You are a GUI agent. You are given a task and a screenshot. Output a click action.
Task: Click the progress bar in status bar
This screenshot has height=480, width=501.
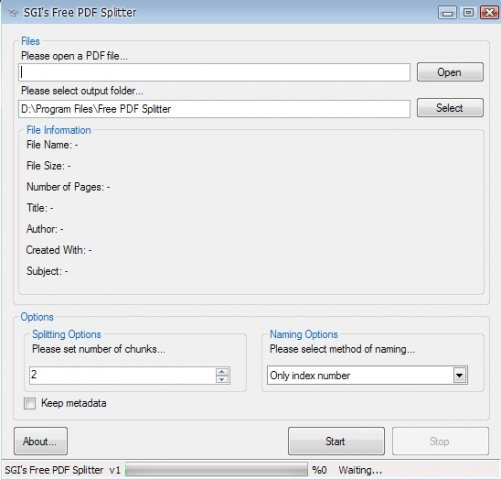[216, 470]
